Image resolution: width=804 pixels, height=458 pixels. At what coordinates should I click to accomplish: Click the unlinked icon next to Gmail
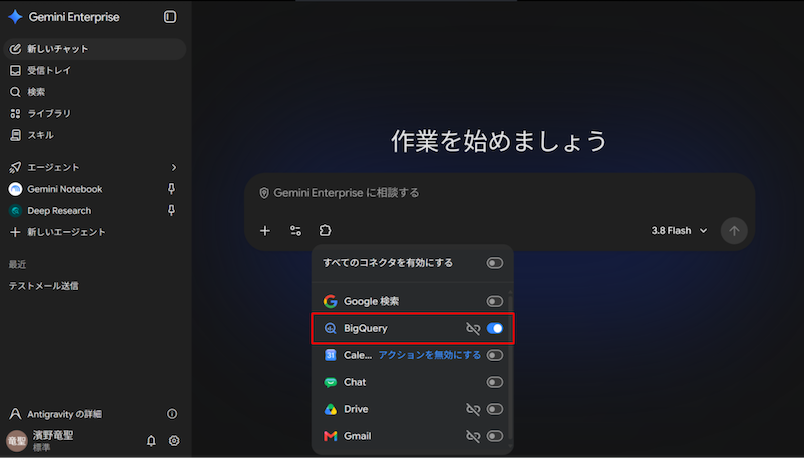click(x=473, y=436)
